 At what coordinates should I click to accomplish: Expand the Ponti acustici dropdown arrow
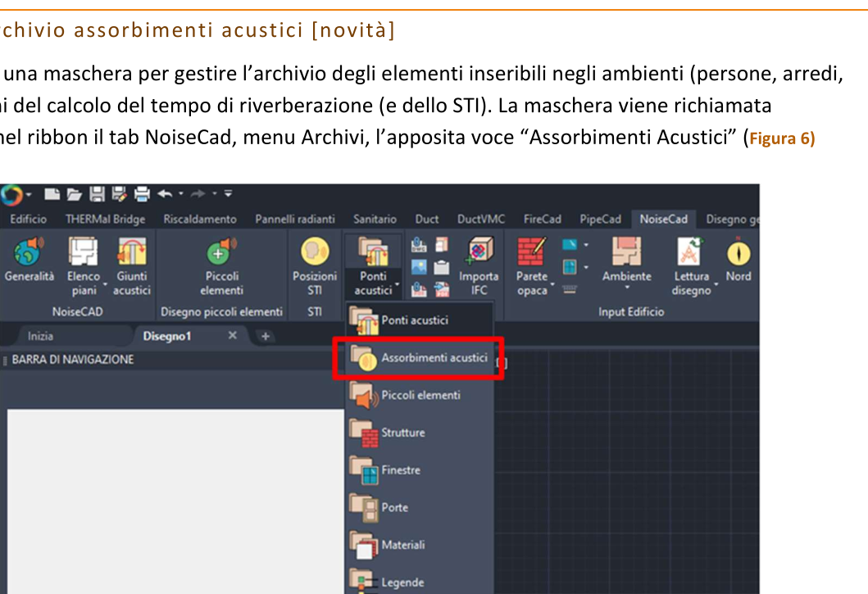(x=397, y=284)
